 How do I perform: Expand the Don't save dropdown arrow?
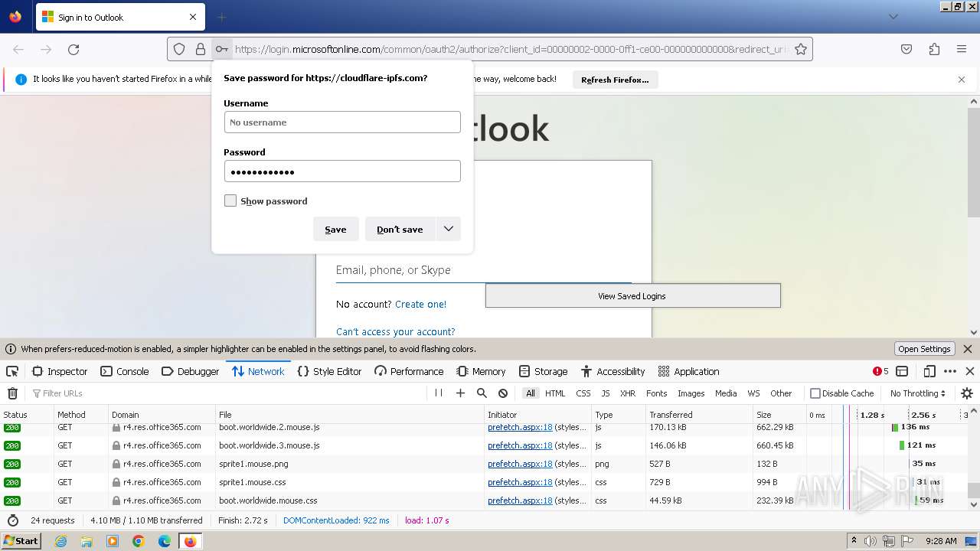click(x=449, y=229)
